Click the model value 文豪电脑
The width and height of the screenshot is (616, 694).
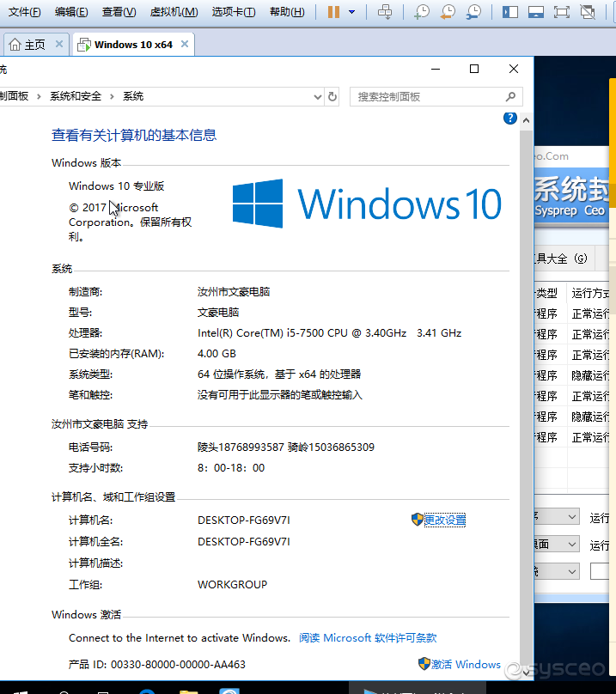click(218, 313)
